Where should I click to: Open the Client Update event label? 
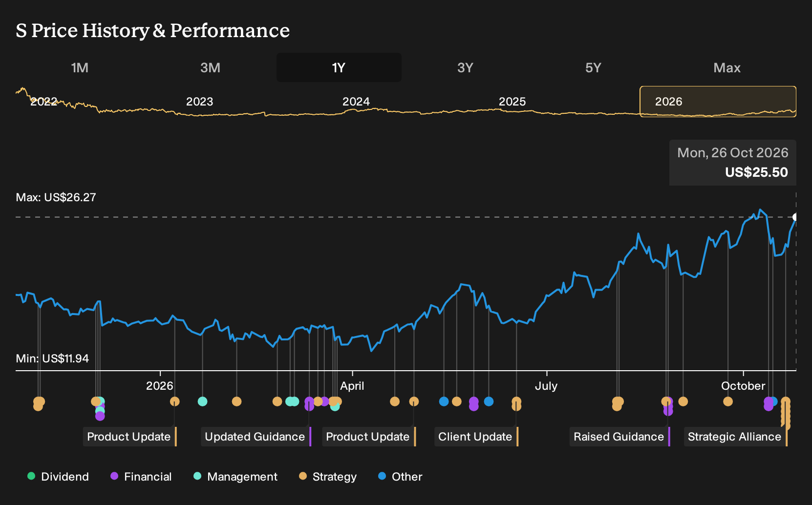[476, 437]
